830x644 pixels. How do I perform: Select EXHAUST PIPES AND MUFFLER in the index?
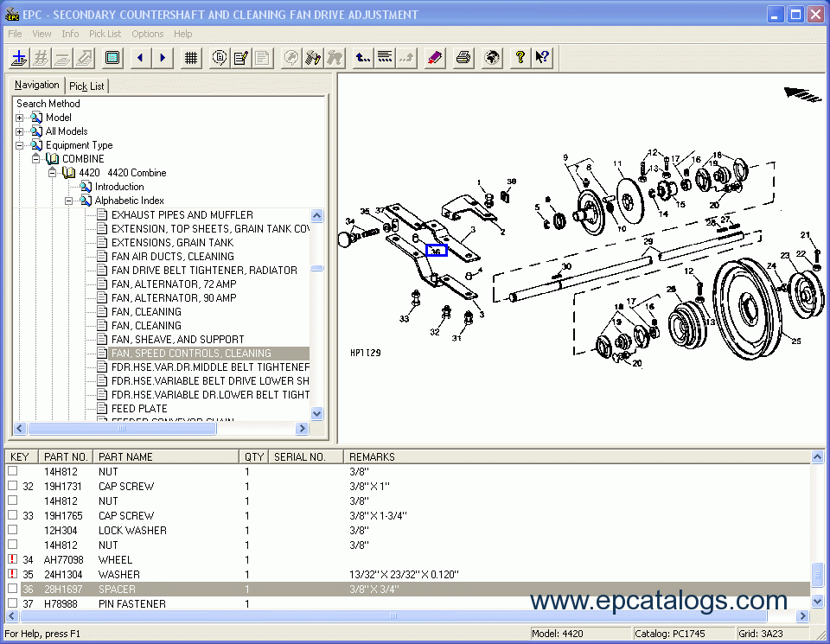point(182,215)
